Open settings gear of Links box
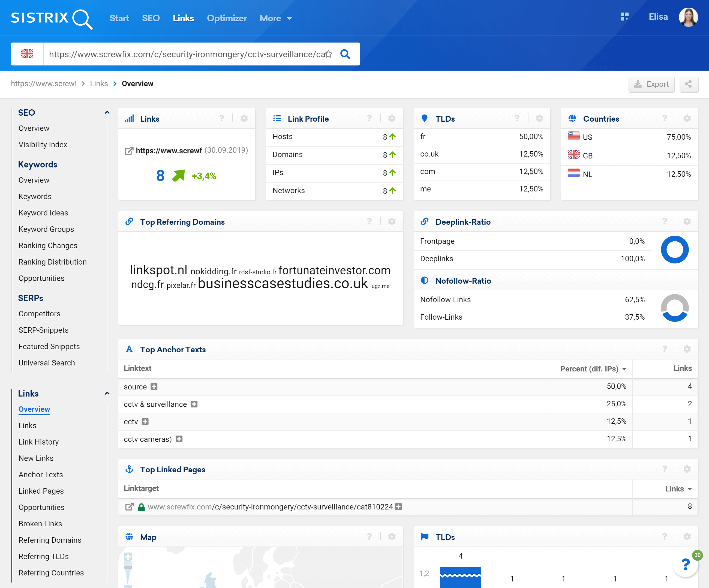 pyautogui.click(x=244, y=119)
